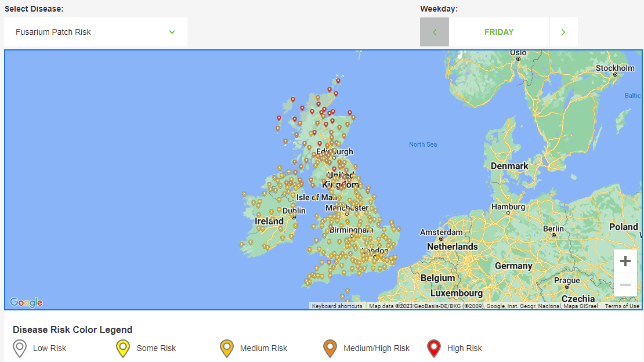Click the next weekday arrow
The width and height of the screenshot is (644, 362).
(x=563, y=32)
